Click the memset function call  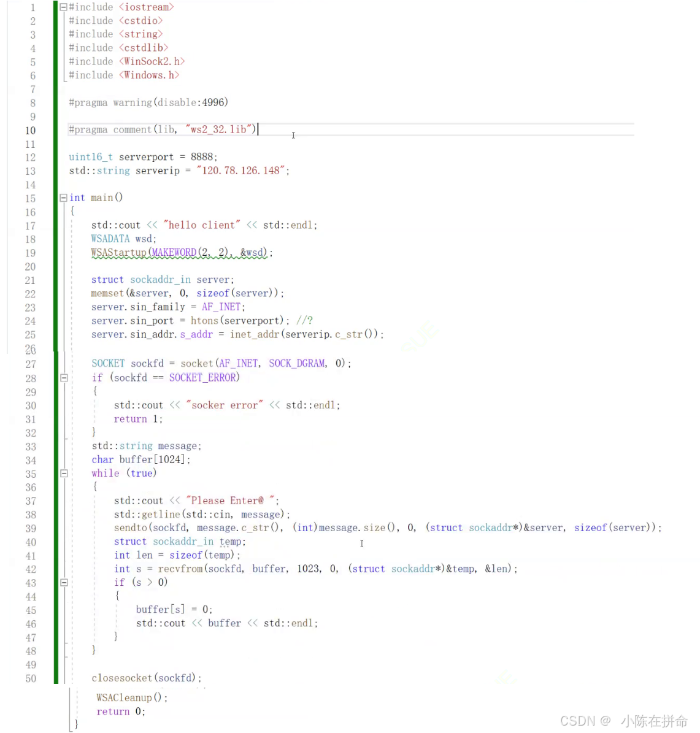(107, 293)
